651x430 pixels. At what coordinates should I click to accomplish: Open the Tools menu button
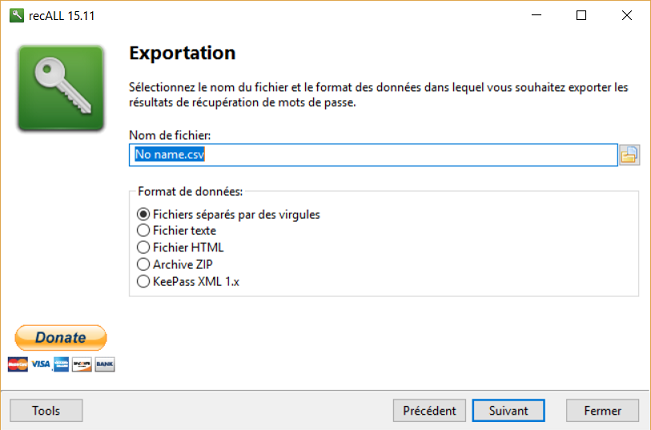pos(46,410)
